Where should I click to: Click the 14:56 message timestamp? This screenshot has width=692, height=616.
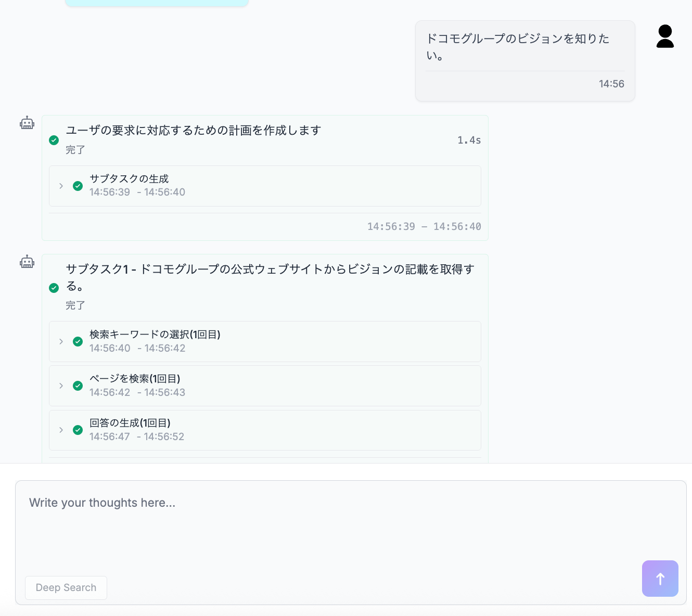click(x=611, y=84)
